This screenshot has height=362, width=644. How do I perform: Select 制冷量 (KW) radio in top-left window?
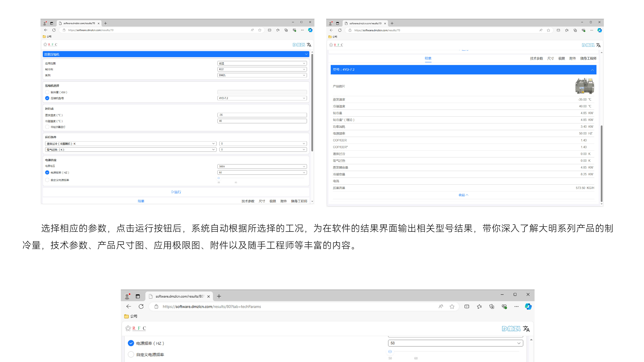[47, 92]
